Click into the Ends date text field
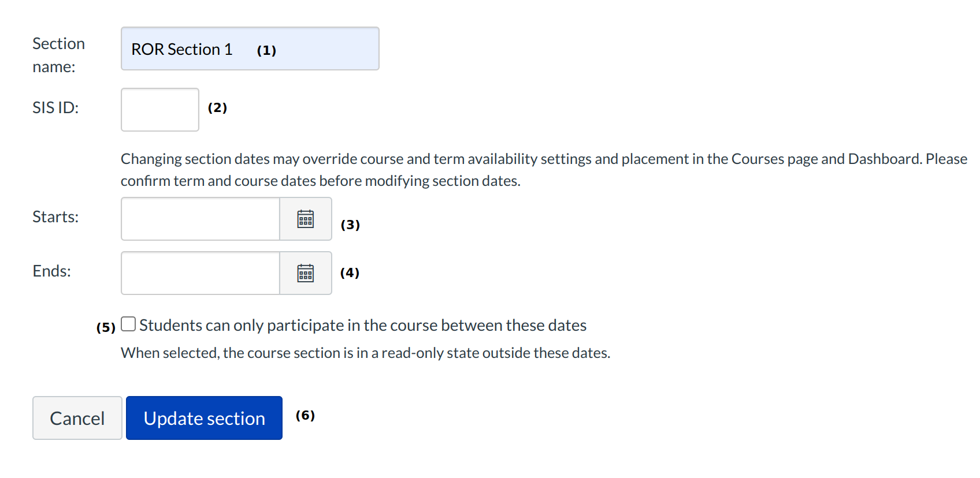Viewport: 980px width, 478px height. (201, 273)
